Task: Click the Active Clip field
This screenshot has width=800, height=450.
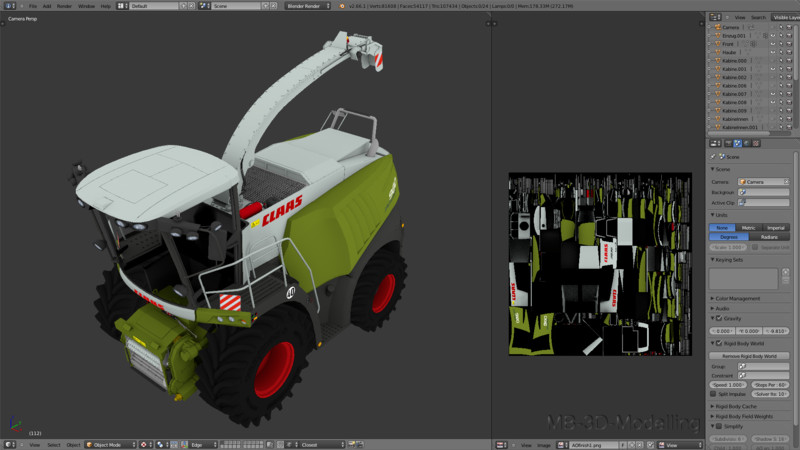Action: 763,203
